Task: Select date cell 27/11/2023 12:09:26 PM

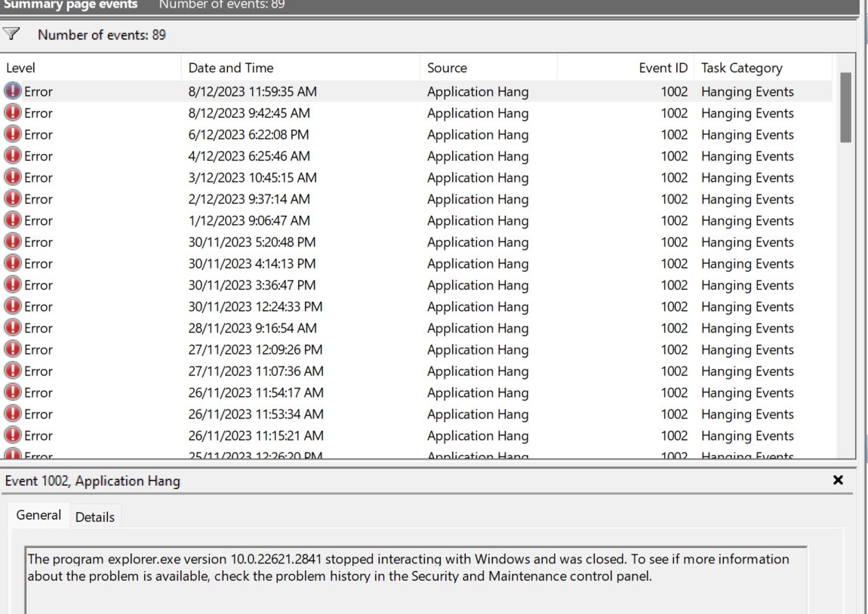Action: coord(255,350)
